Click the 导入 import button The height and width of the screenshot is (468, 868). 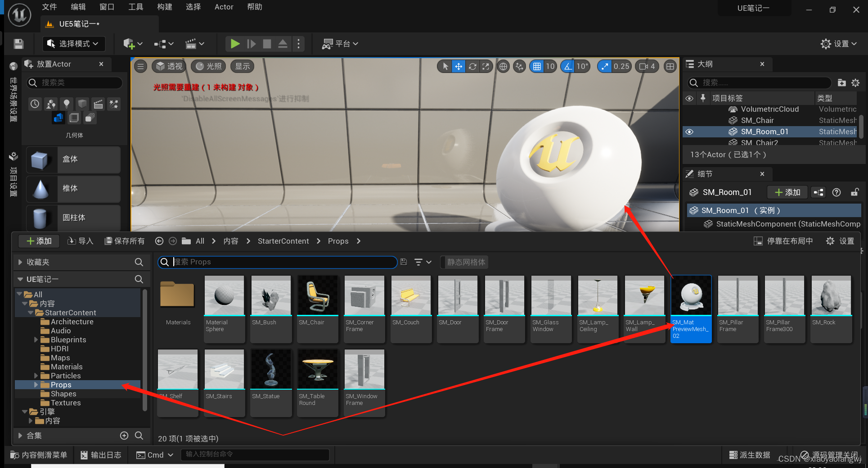tap(80, 241)
